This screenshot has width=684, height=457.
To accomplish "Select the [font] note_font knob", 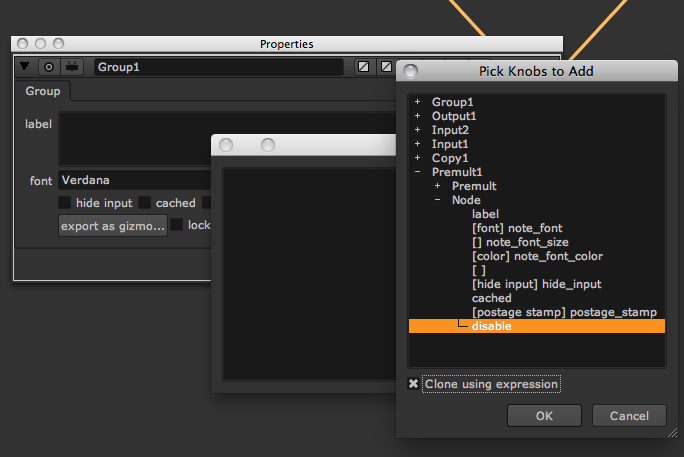I will point(517,228).
